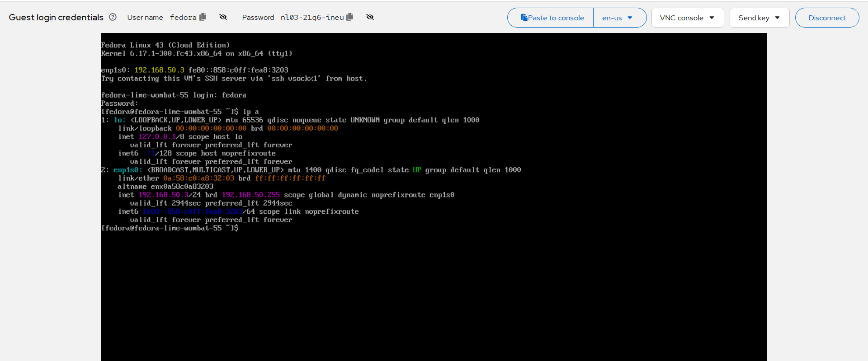Click the clipboard icon in Paste to console
868x361 pixels.
524,18
